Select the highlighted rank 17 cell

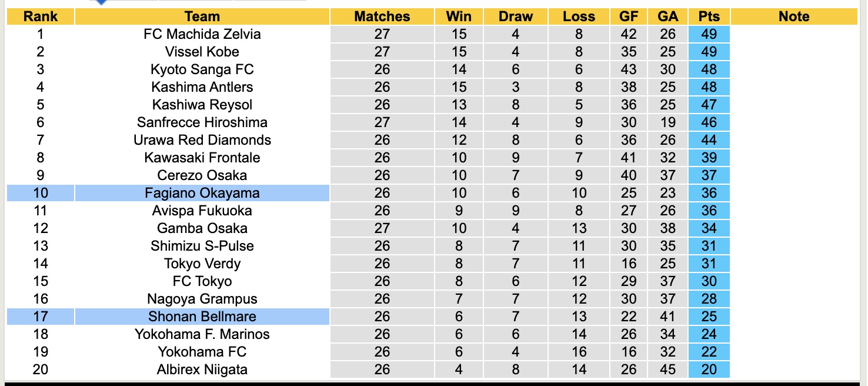[x=40, y=317]
